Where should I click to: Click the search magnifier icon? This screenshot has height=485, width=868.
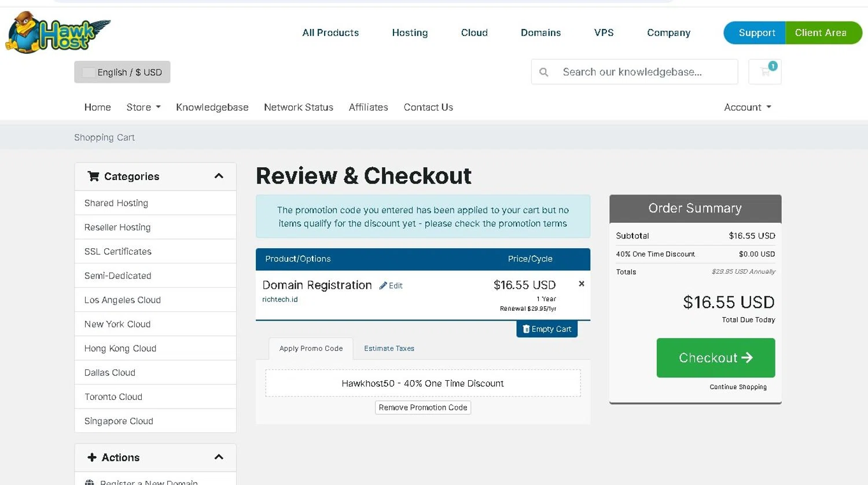click(x=543, y=72)
